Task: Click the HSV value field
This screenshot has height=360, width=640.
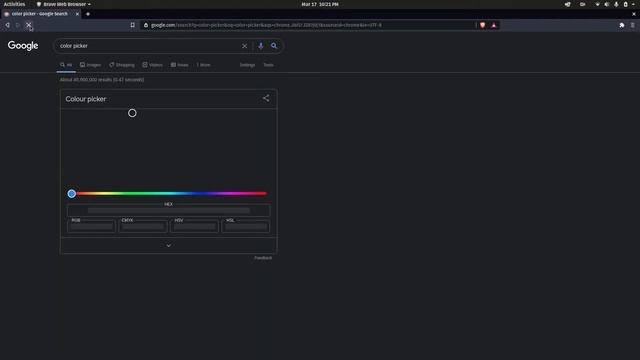Action: pos(194,226)
